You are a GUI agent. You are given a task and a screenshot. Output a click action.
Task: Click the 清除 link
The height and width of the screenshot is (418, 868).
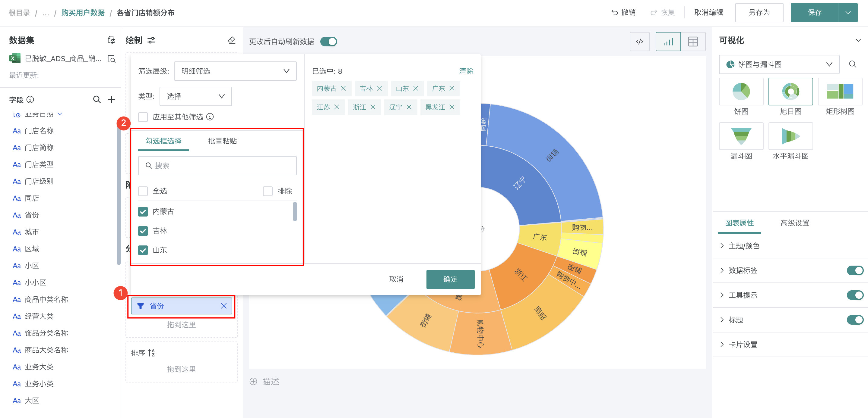tap(466, 71)
